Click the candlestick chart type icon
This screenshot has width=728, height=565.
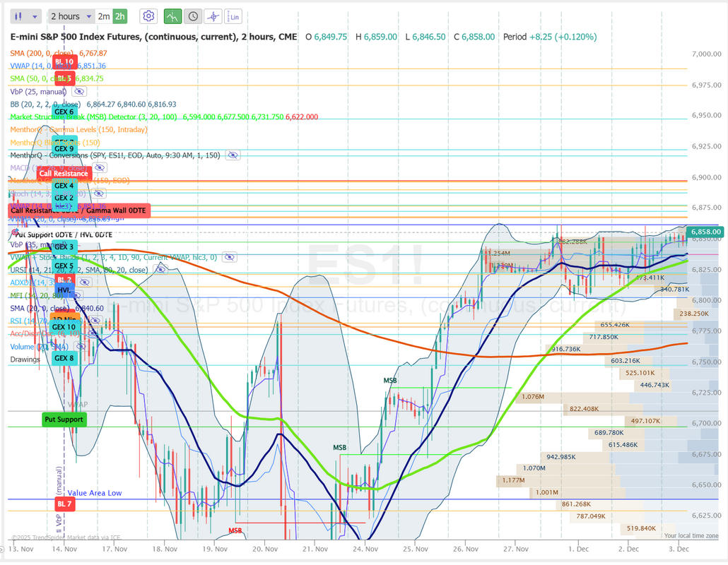(19, 16)
